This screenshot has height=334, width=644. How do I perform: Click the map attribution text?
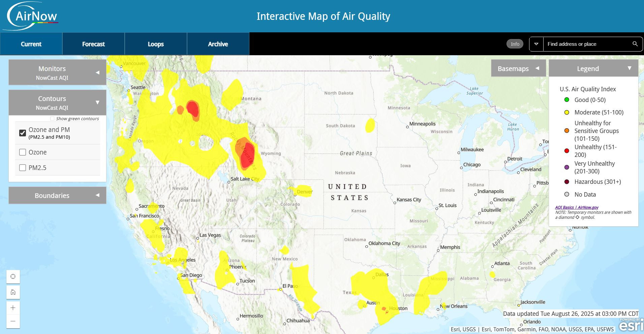point(532,329)
